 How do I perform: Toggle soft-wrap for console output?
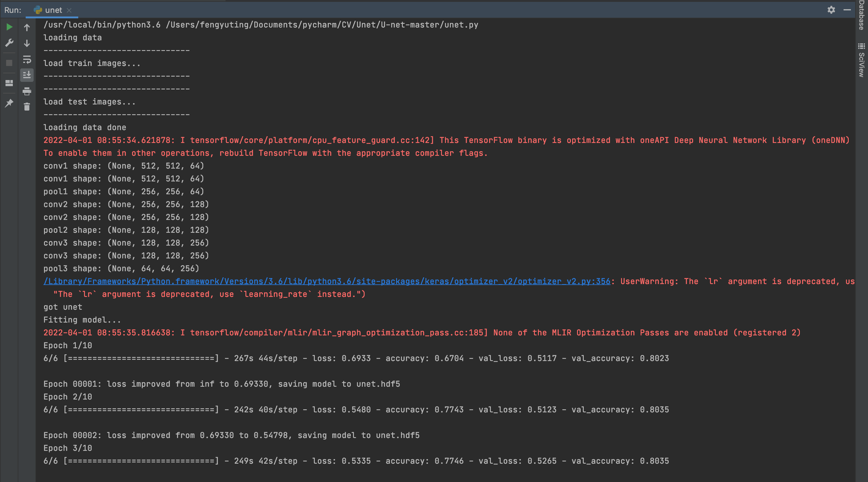coord(27,60)
